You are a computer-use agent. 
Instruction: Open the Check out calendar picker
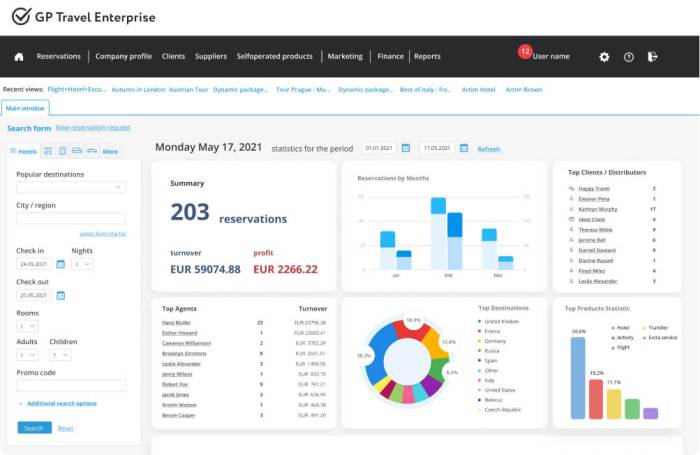coord(60,295)
